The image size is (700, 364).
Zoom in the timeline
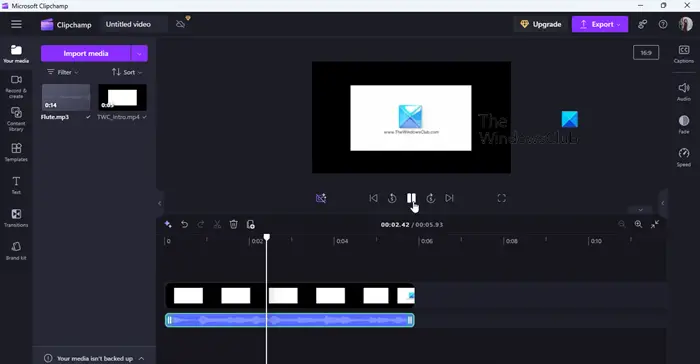pos(638,224)
